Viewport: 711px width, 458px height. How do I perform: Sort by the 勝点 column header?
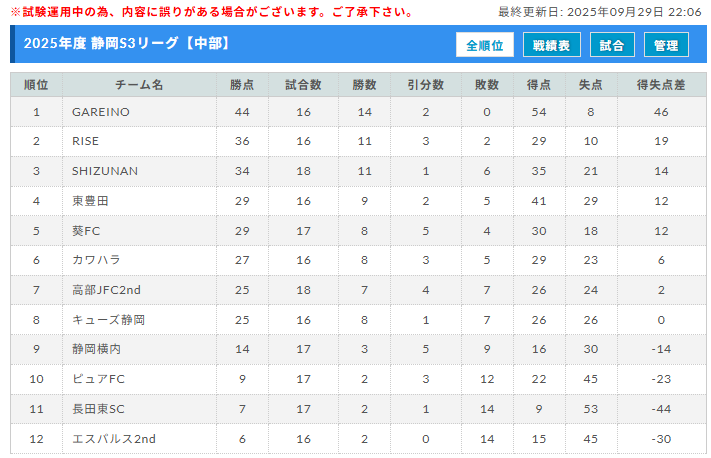click(242, 85)
